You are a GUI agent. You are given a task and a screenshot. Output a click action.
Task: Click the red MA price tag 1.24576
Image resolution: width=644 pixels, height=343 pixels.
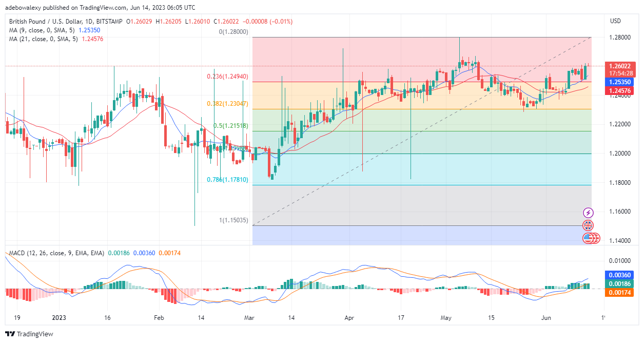620,91
